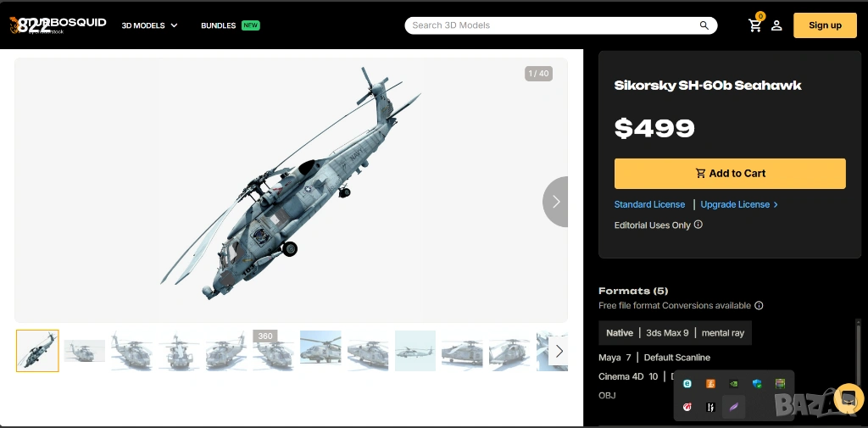Viewport: 868px width, 428px height.
Task: Open the Java icon in system tray
Action: coord(711,384)
